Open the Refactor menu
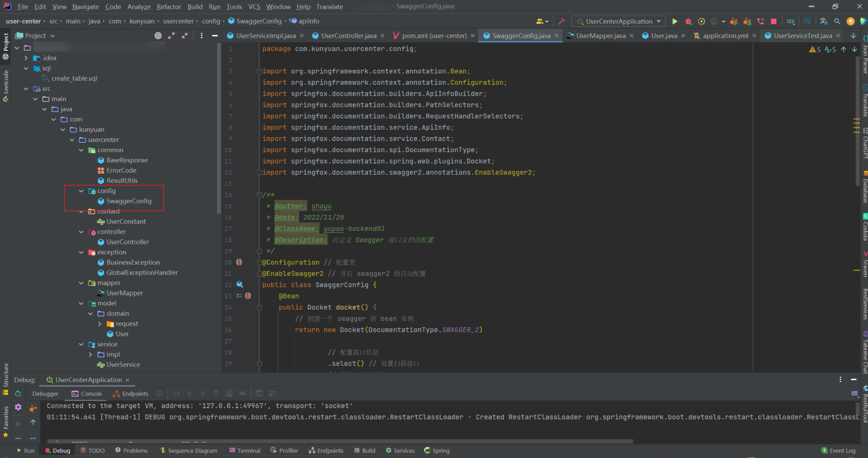Image resolution: width=868 pixels, height=458 pixels. [169, 6]
